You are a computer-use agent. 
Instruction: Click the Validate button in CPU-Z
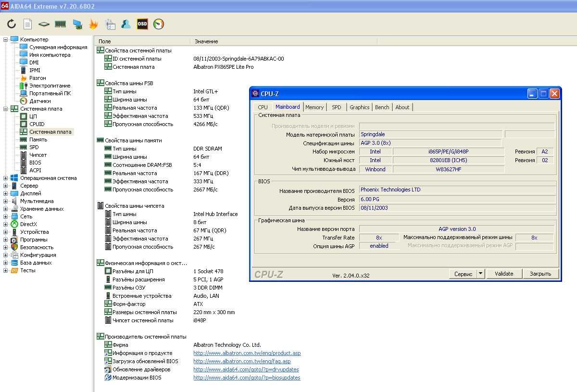504,274
